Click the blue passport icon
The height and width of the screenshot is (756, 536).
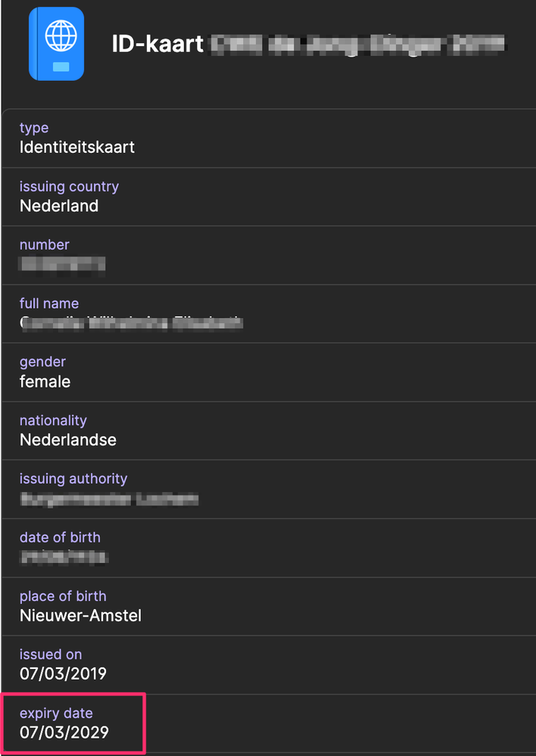(x=57, y=44)
